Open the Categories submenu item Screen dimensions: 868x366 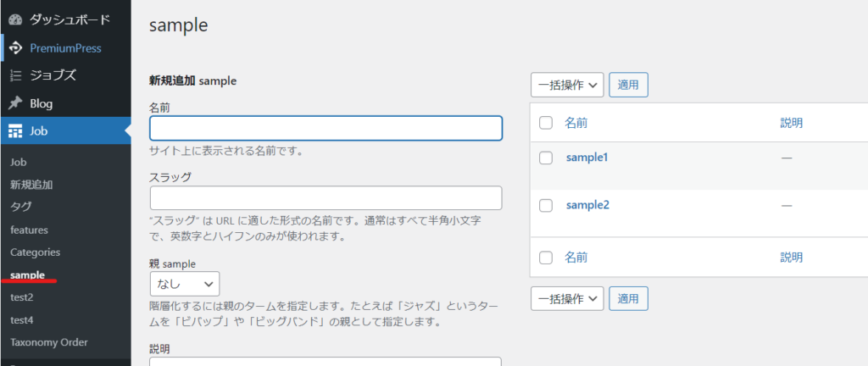[36, 252]
